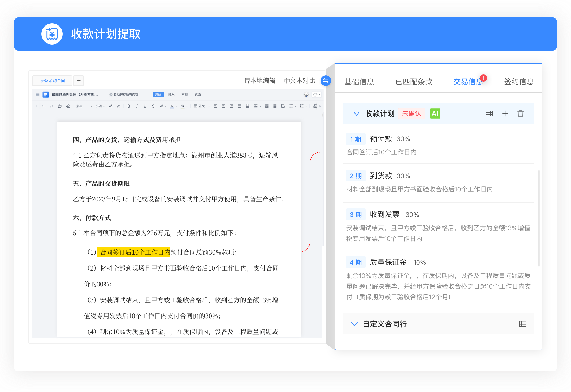
Task: Click the 收款计划提取 header logo icon
Action: [x=52, y=34]
